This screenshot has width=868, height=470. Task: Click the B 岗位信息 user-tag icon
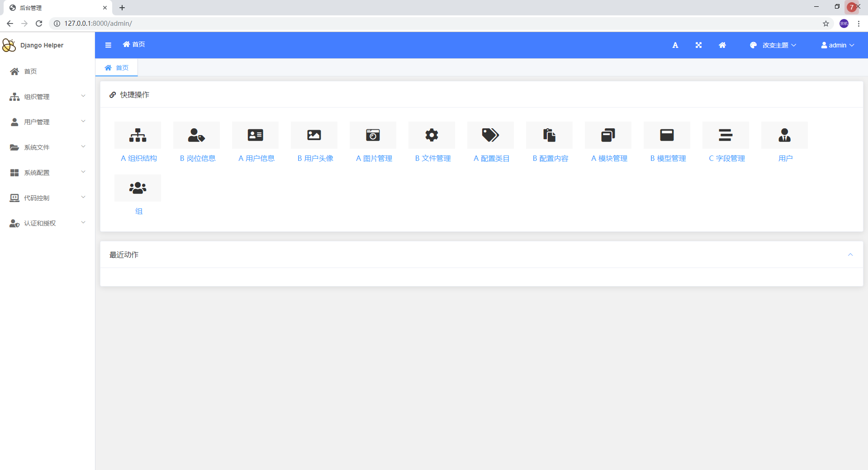pyautogui.click(x=196, y=135)
